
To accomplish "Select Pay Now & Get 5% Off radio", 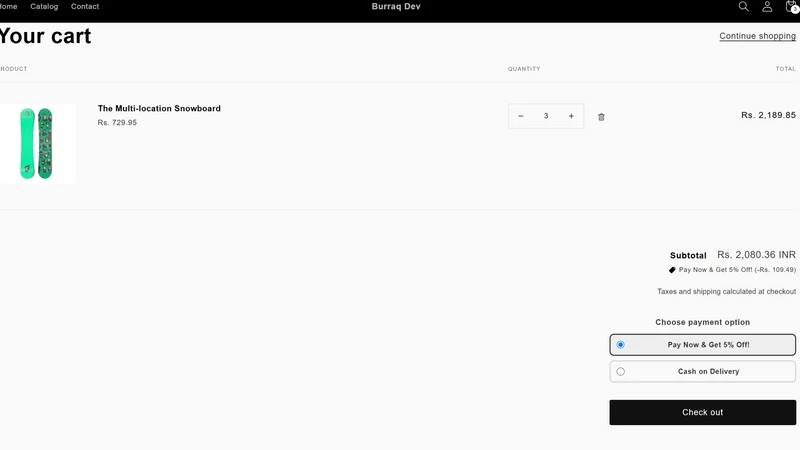I will point(620,345).
